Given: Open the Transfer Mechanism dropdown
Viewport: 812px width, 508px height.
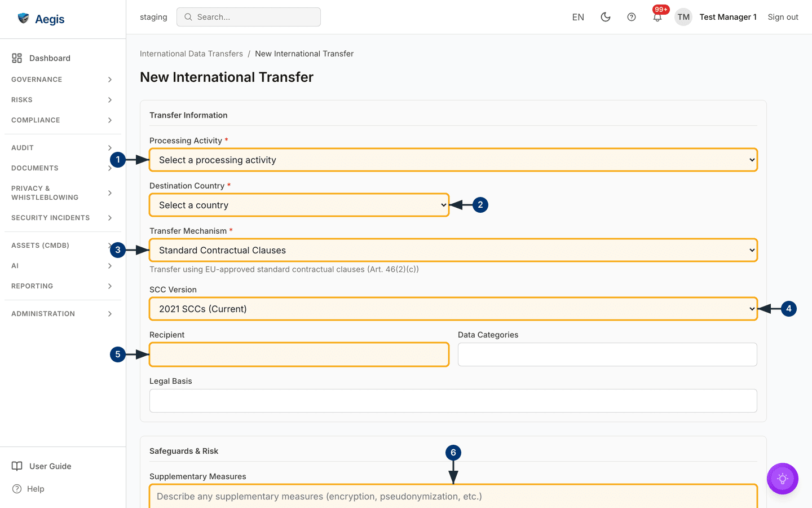Looking at the screenshot, I should [x=453, y=250].
